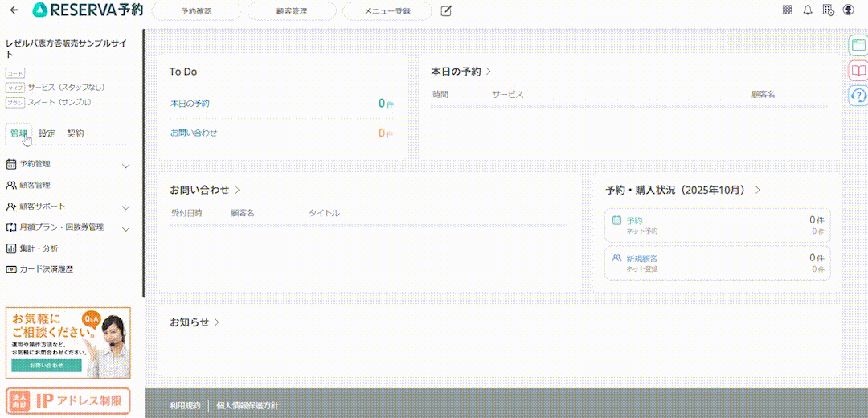868x418 pixels.
Task: Open the 本日の予約 panel arrow
Action: click(489, 72)
